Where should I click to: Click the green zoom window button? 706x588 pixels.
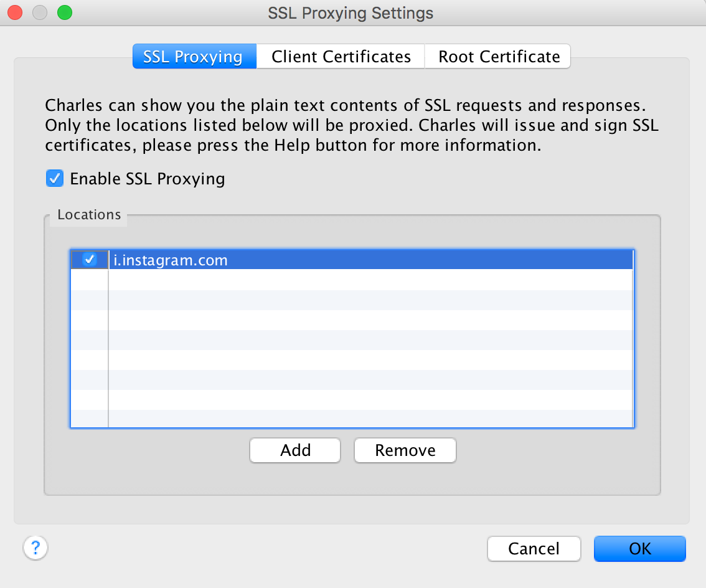tap(64, 12)
